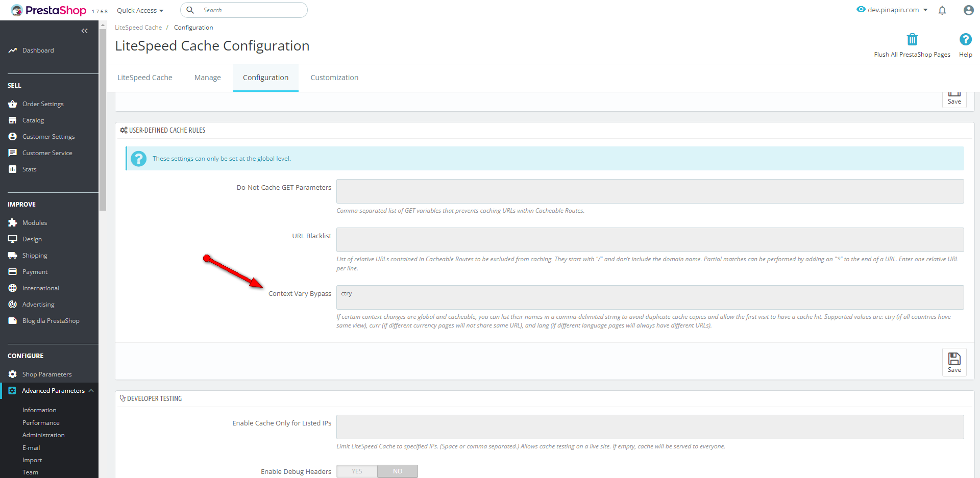
Task: Click the Blog dla PrestaShop folder icon
Action: click(x=13, y=321)
